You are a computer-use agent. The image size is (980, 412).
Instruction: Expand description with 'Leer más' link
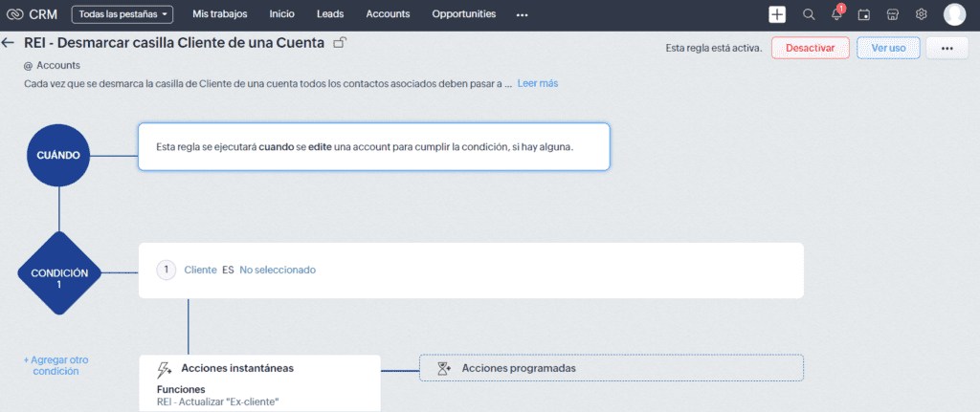pyautogui.click(x=538, y=84)
